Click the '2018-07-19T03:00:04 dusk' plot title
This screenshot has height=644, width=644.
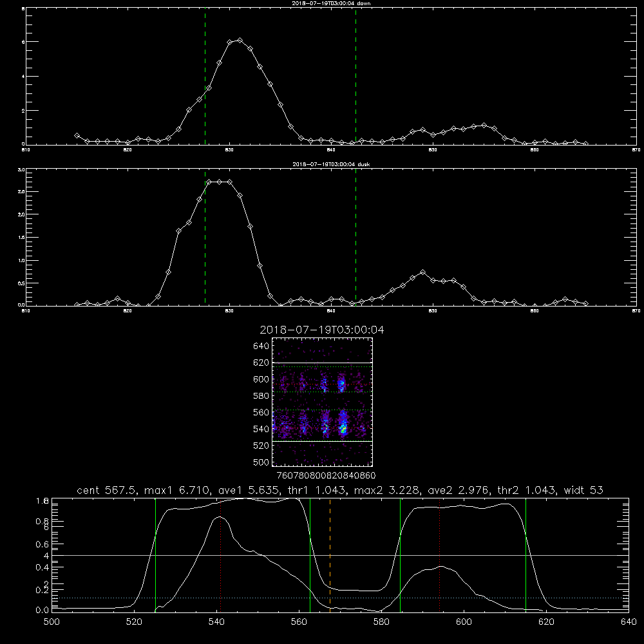click(x=331, y=164)
